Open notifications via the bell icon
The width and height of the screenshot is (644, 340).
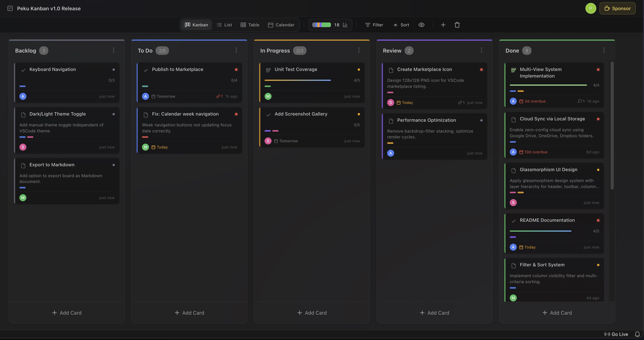click(637, 334)
